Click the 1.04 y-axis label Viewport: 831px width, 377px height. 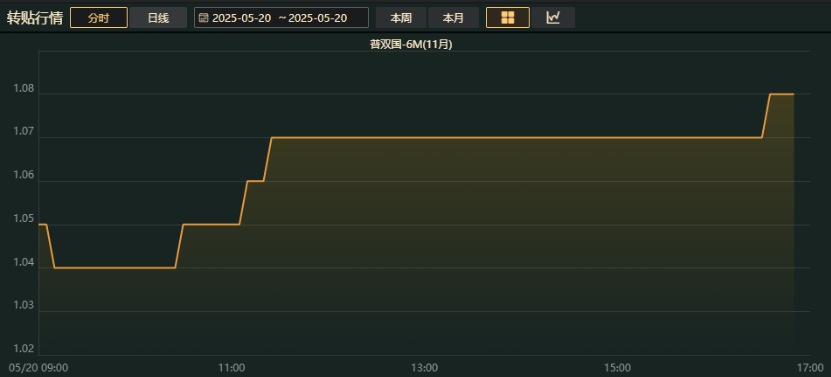[23, 263]
